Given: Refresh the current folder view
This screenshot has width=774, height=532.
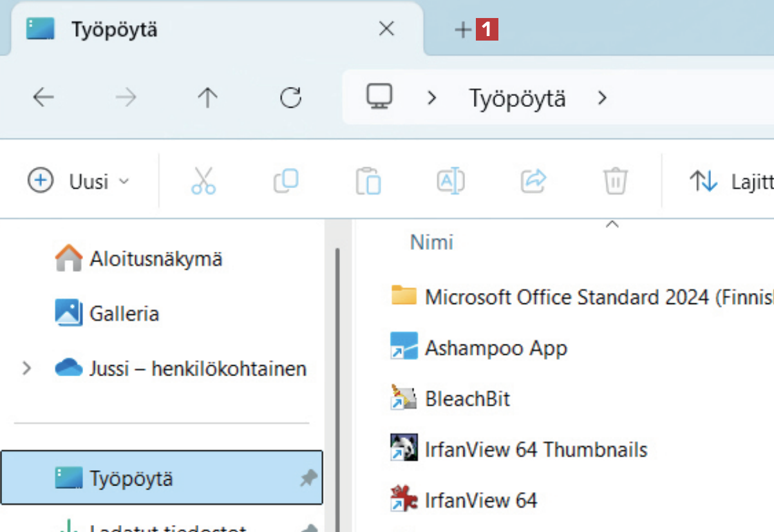Looking at the screenshot, I should (291, 98).
